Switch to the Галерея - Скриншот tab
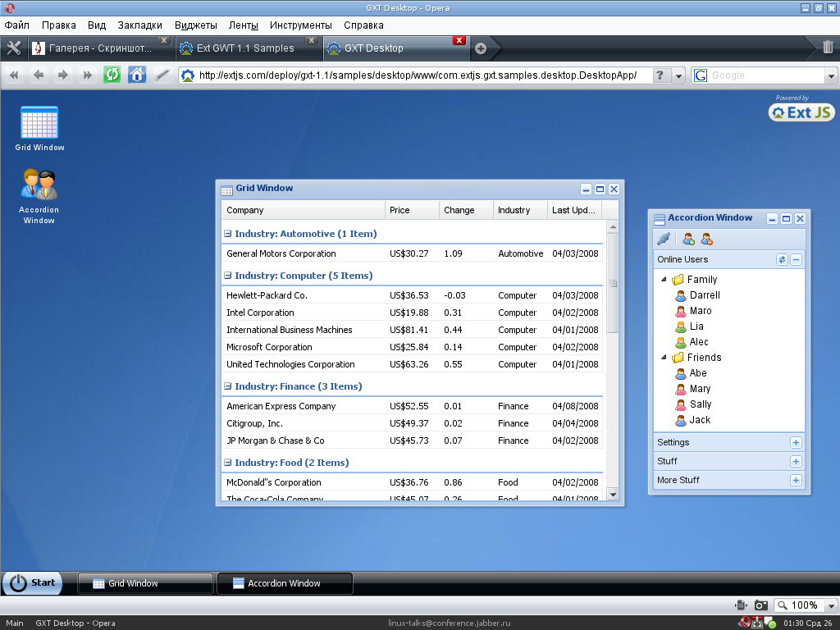This screenshot has height=630, width=840. click(100, 48)
